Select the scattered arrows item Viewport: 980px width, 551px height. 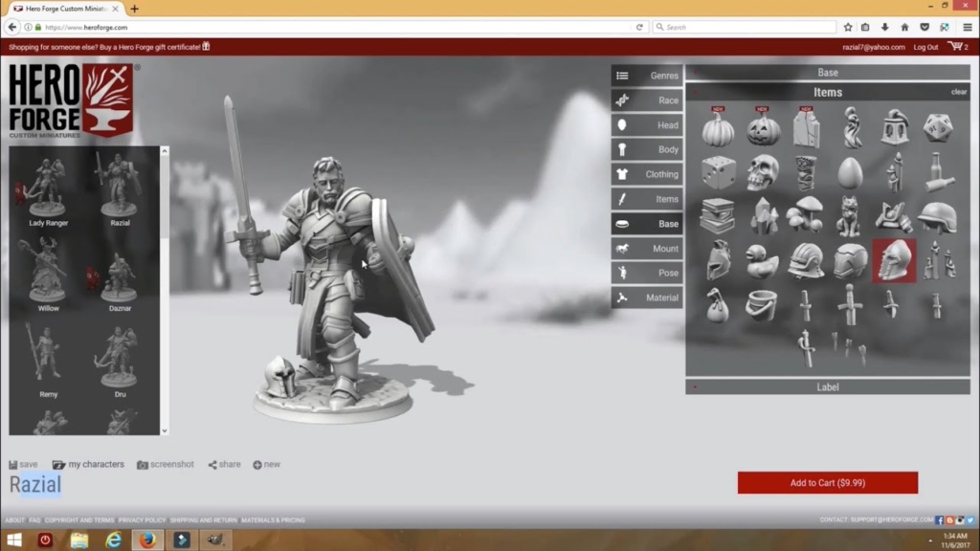[x=849, y=347]
